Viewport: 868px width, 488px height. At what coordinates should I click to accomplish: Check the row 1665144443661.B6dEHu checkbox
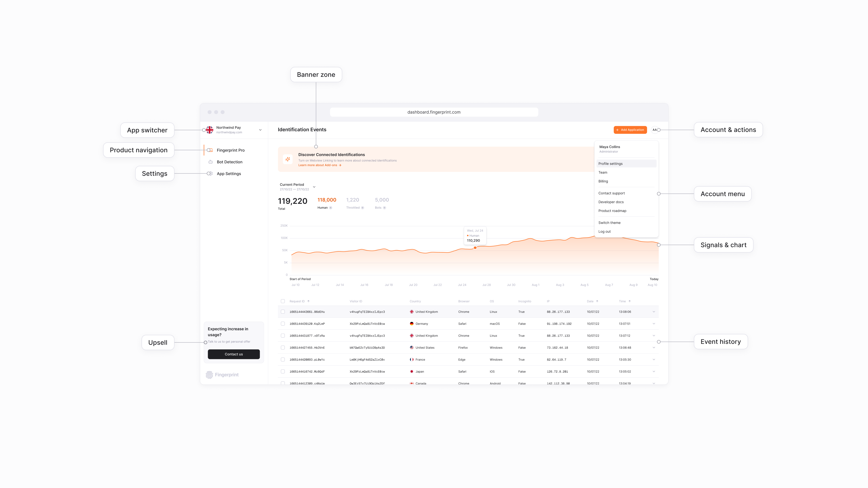click(x=283, y=312)
